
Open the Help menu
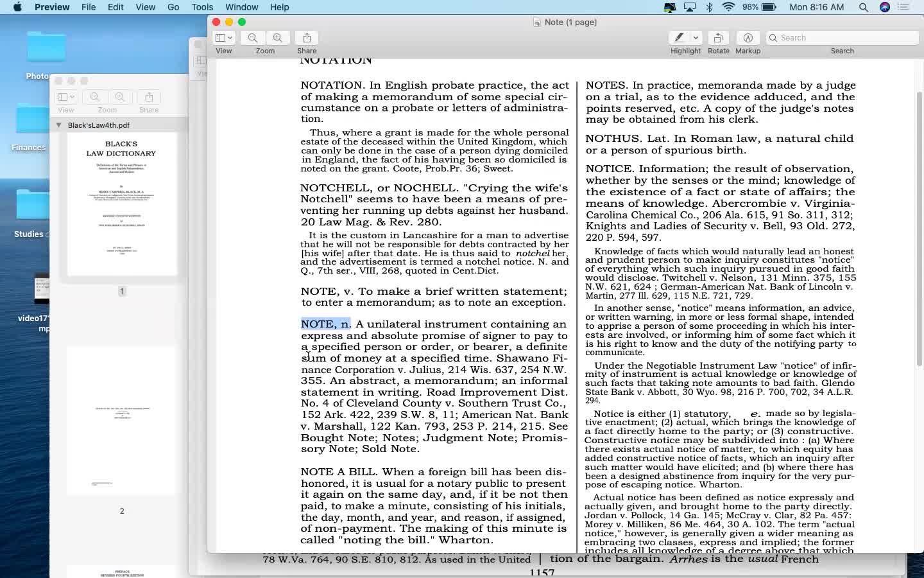click(x=279, y=7)
